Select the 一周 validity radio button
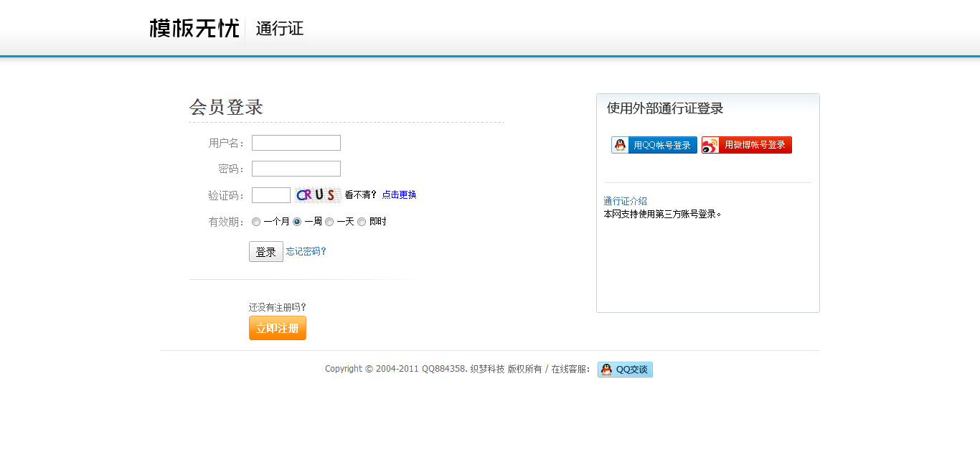 (297, 222)
